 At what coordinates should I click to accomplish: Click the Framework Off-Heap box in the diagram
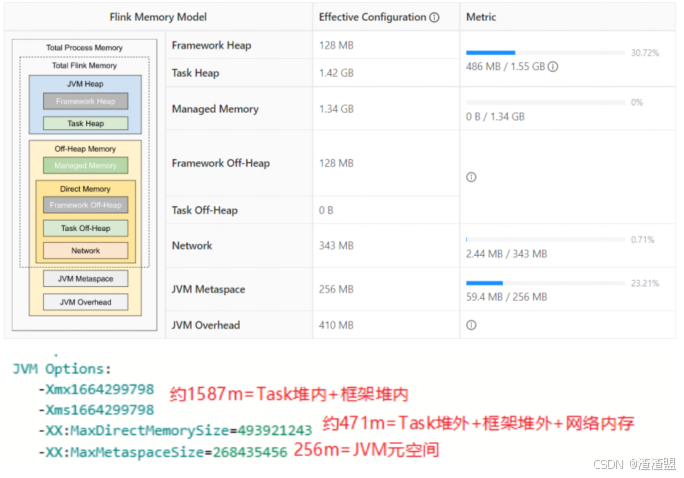click(86, 205)
